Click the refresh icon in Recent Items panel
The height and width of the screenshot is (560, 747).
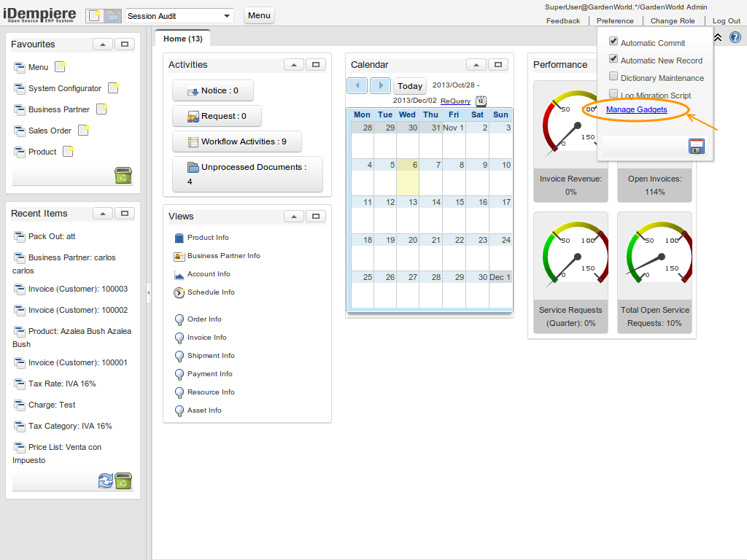107,481
